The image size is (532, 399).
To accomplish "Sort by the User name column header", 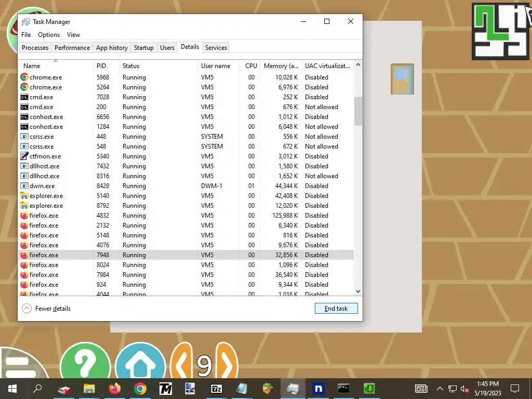I will click(x=218, y=66).
